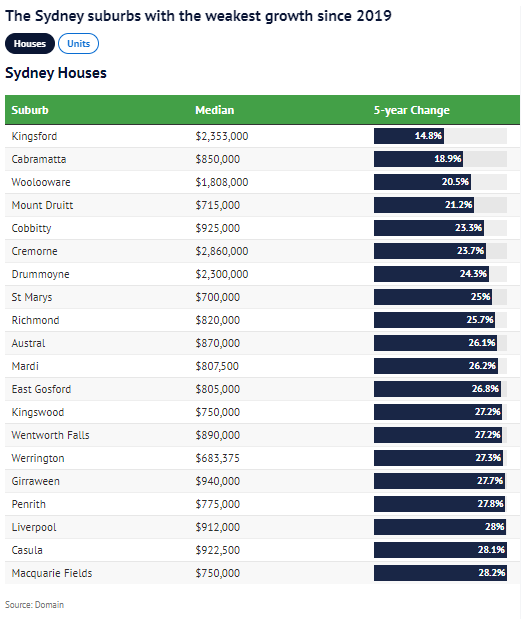The width and height of the screenshot is (523, 619).
Task: Select the Liverpool 28% bar
Action: point(440,527)
